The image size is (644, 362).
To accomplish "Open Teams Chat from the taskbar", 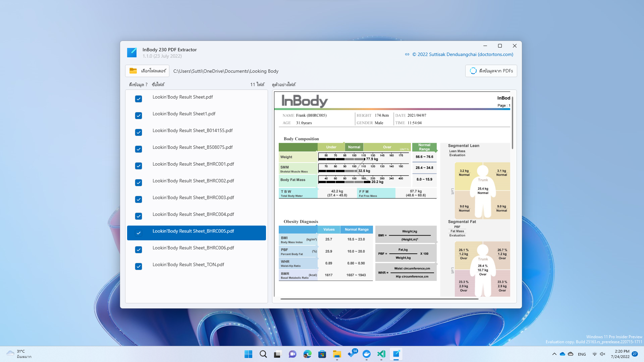I will [x=292, y=354].
